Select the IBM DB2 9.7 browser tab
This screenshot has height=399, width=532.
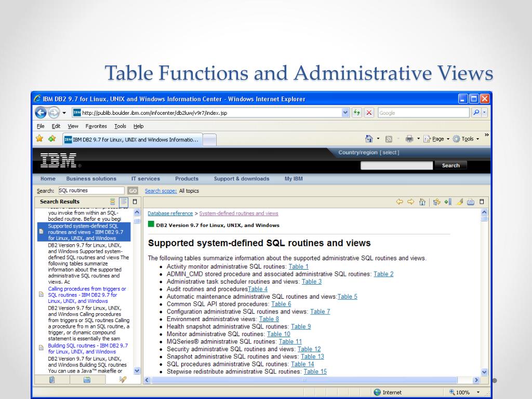pos(132,139)
